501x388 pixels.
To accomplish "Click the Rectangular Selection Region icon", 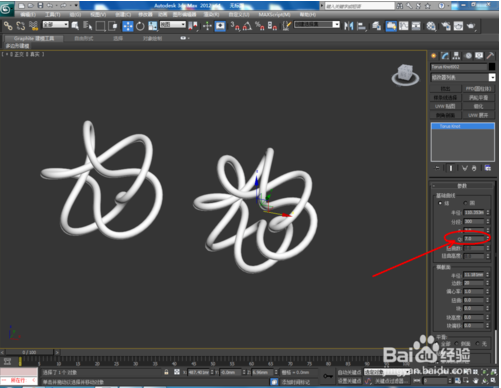I will 100,26.
